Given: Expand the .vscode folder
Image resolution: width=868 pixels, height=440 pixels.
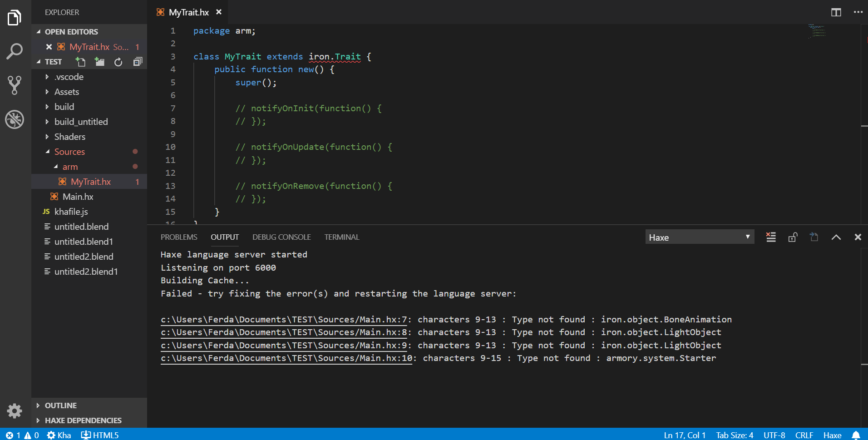Looking at the screenshot, I should coord(89,77).
